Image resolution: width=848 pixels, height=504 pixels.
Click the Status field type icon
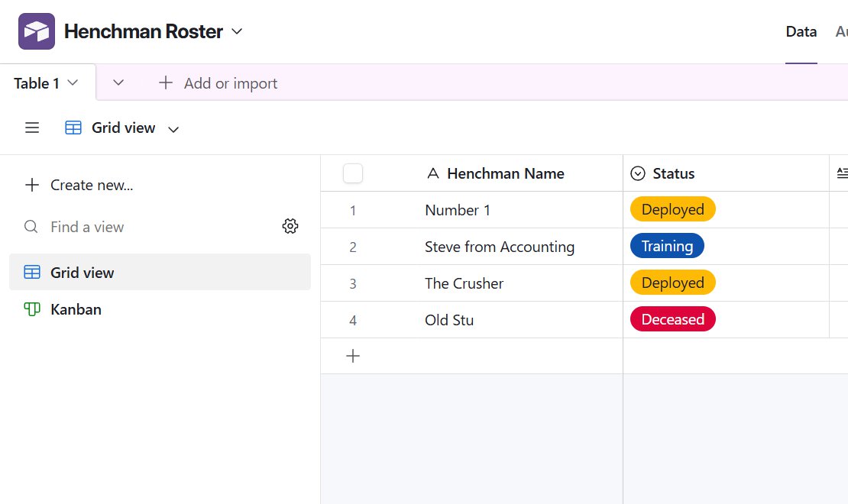(638, 174)
